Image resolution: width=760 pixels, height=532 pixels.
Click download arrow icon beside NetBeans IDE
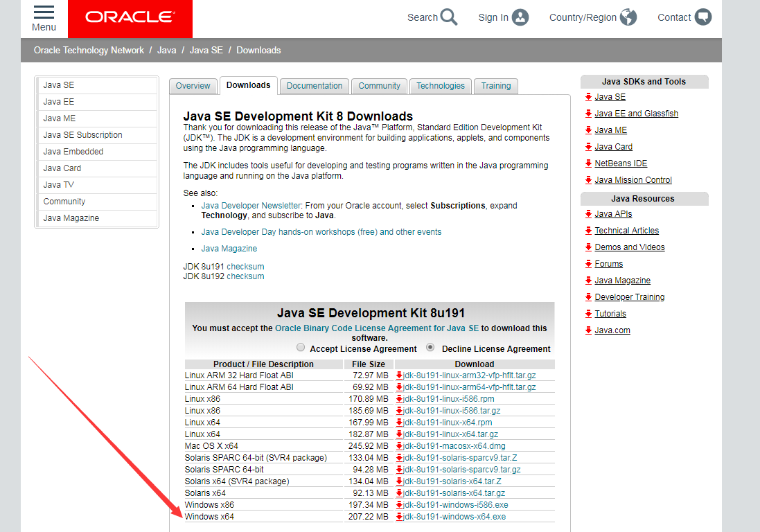588,163
